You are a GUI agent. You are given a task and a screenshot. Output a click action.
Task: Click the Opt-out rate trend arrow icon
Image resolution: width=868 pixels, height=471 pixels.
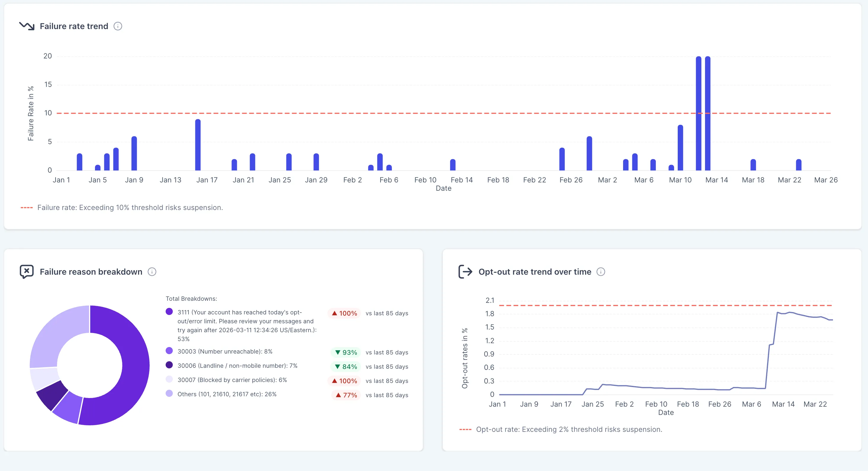click(465, 271)
